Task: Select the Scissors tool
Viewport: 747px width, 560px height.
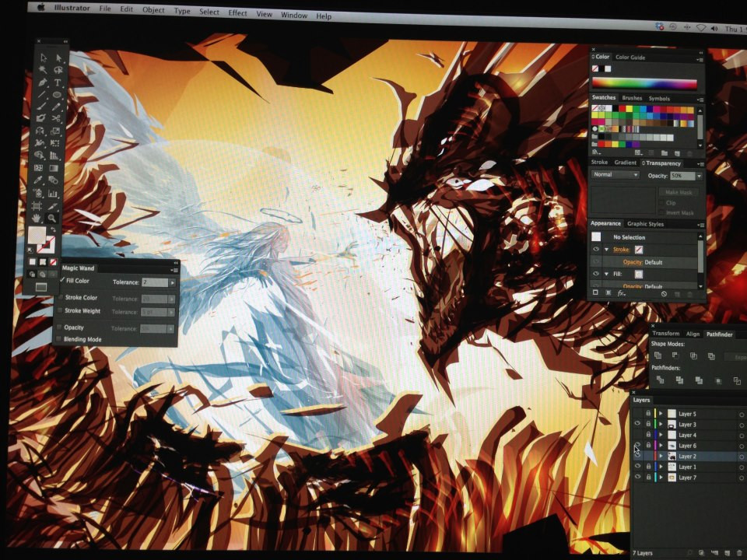Action: click(56, 118)
